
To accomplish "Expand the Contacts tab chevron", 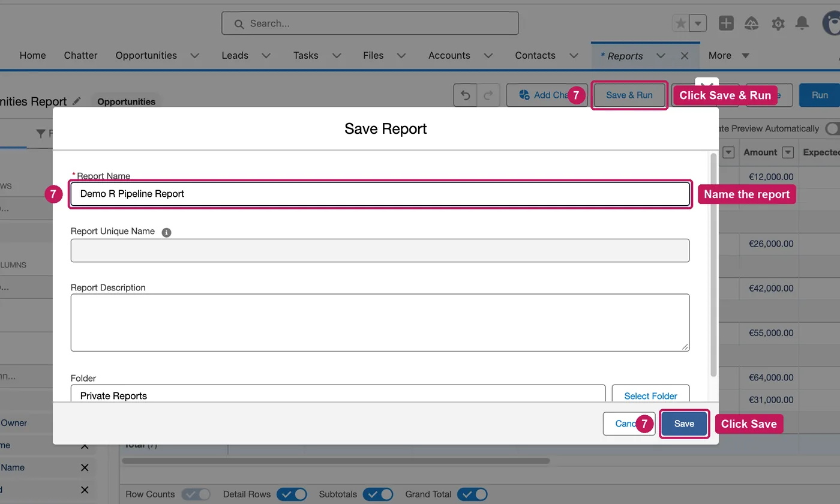I will point(574,55).
